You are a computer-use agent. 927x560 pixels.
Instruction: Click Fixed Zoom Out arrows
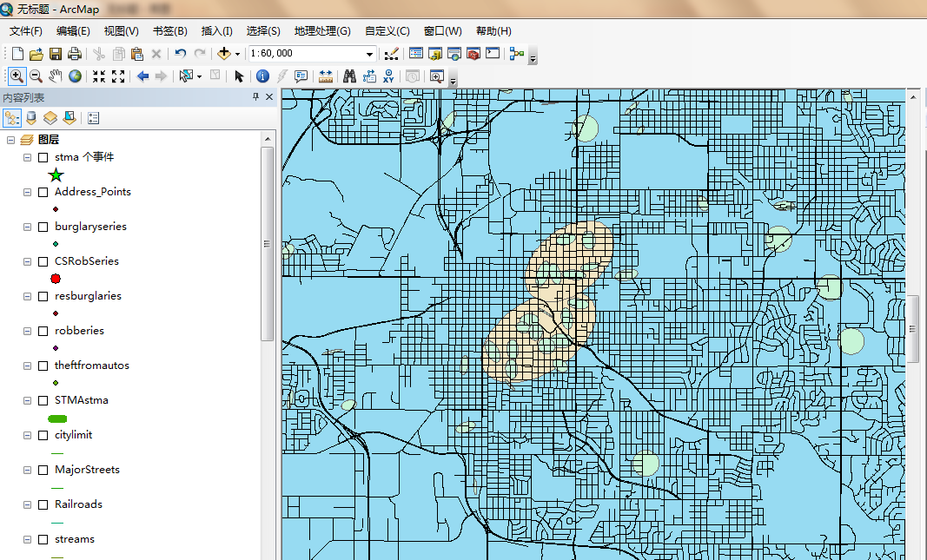[x=118, y=76]
